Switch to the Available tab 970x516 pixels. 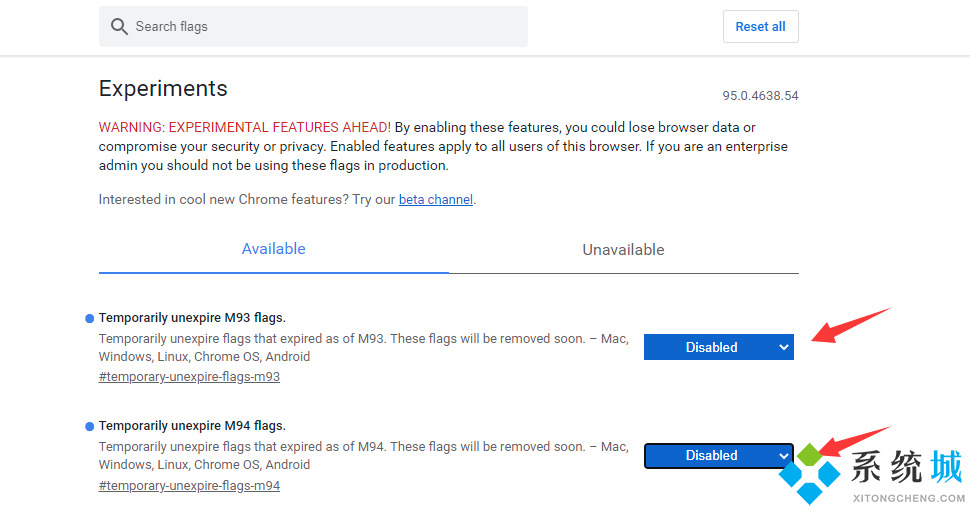pos(273,249)
